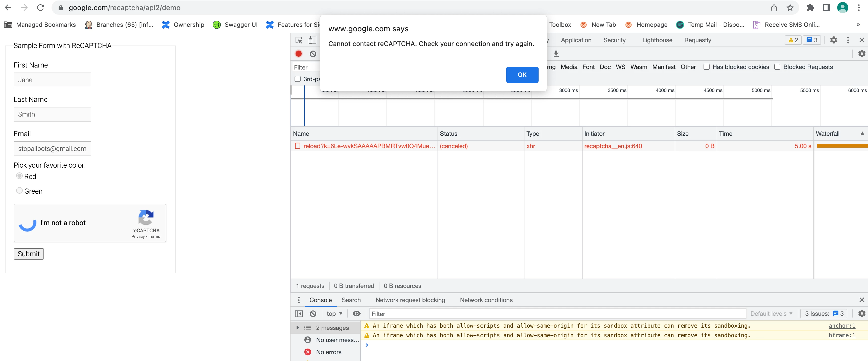868x361 pixels.
Task: Click the reCAPTCHA Privacy link
Action: 138,237
